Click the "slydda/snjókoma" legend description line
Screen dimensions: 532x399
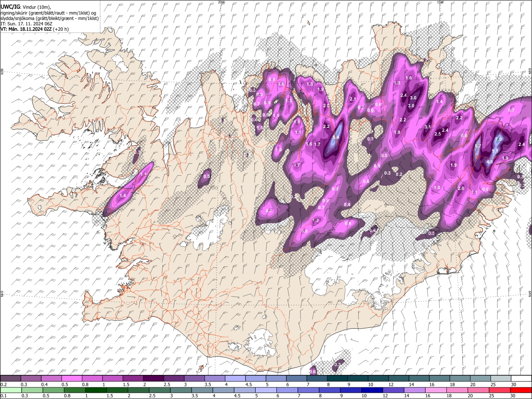[49, 18]
